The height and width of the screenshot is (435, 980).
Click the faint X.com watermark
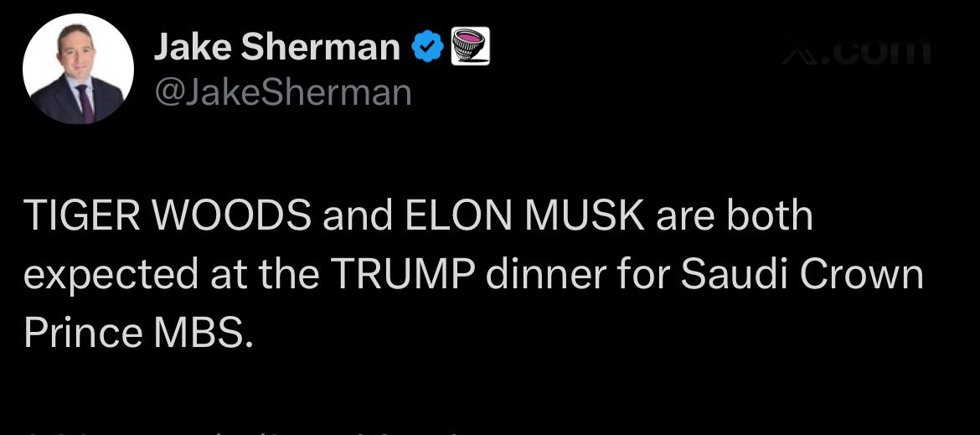pos(856,52)
